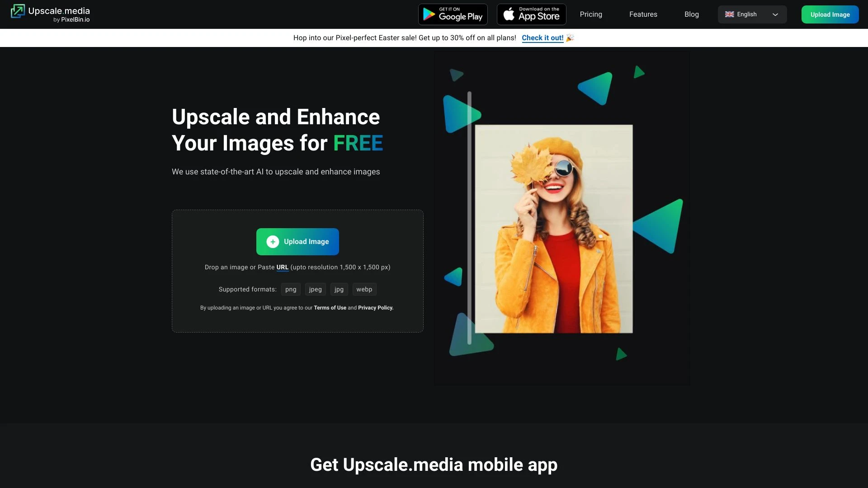868x488 pixels.
Task: Select the png format tag
Action: [290, 289]
